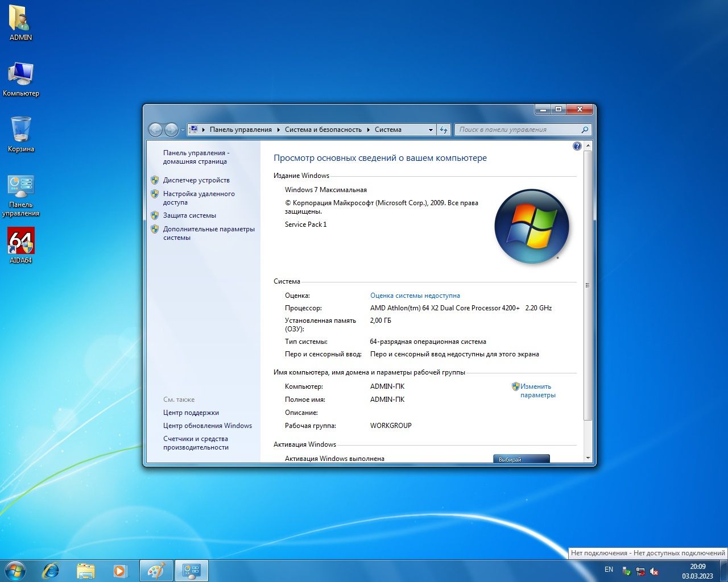Open the address bar history dropdown arrow
Viewport: 728px width, 582px height.
(x=431, y=130)
